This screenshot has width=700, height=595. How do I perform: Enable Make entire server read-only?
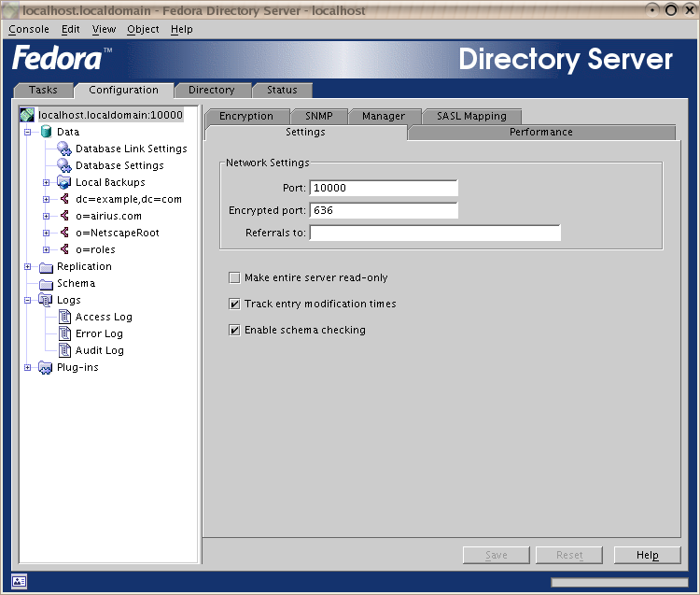pos(234,277)
